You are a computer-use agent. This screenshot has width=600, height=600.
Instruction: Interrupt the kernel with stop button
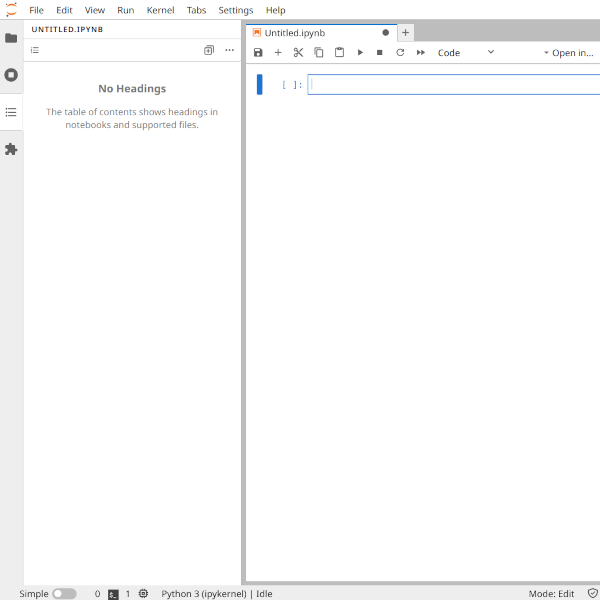coord(380,52)
